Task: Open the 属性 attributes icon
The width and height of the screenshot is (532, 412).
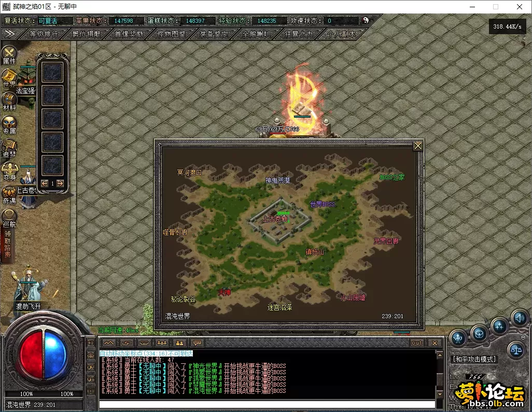Action: click(9, 54)
